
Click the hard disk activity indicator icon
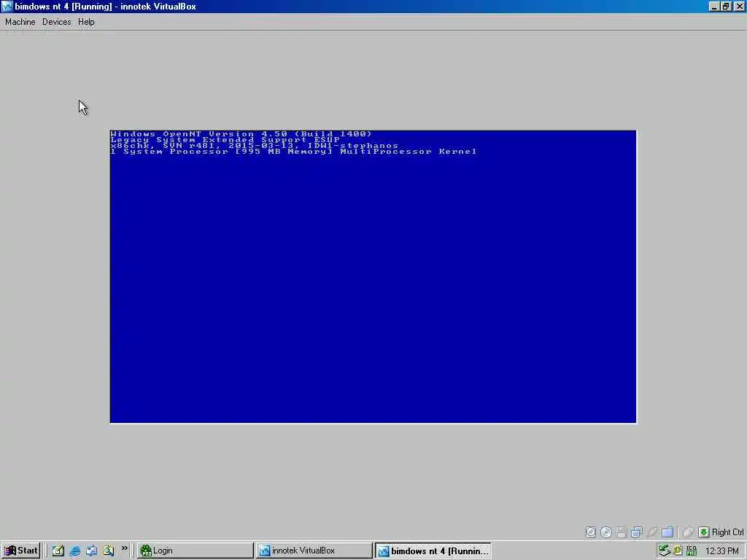pos(590,532)
